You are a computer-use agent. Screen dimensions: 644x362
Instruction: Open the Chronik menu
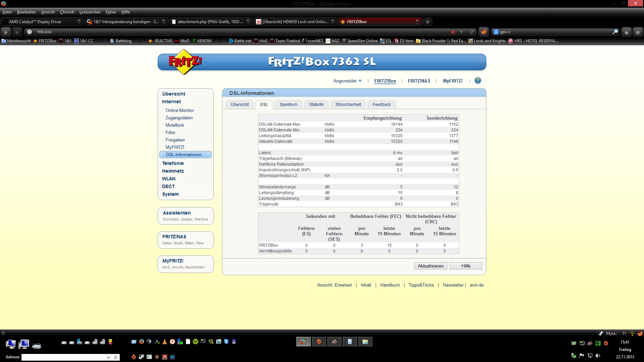click(x=67, y=12)
